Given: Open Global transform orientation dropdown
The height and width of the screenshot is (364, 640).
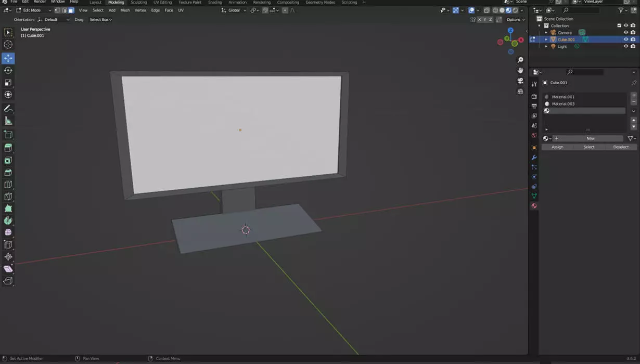Looking at the screenshot, I should [233, 10].
